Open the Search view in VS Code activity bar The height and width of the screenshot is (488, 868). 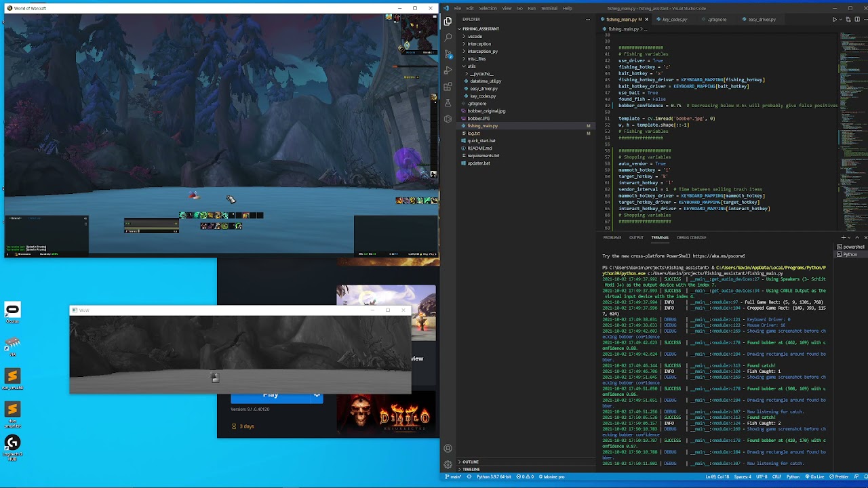(448, 38)
